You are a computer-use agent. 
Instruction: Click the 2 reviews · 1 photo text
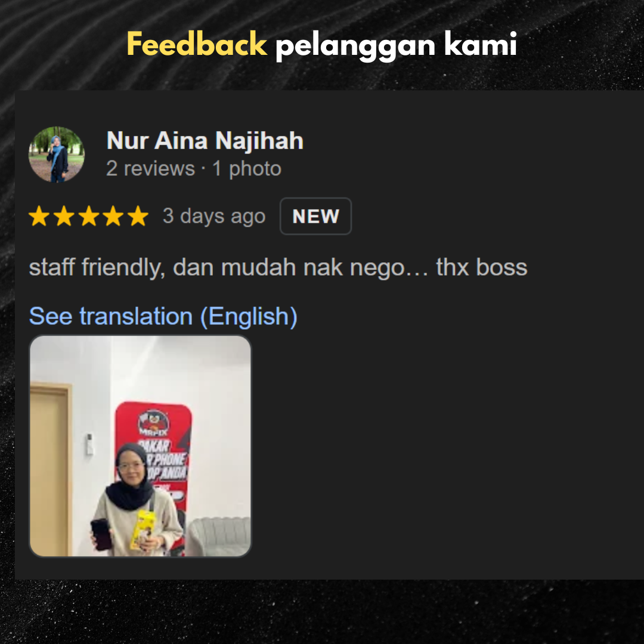(193, 168)
